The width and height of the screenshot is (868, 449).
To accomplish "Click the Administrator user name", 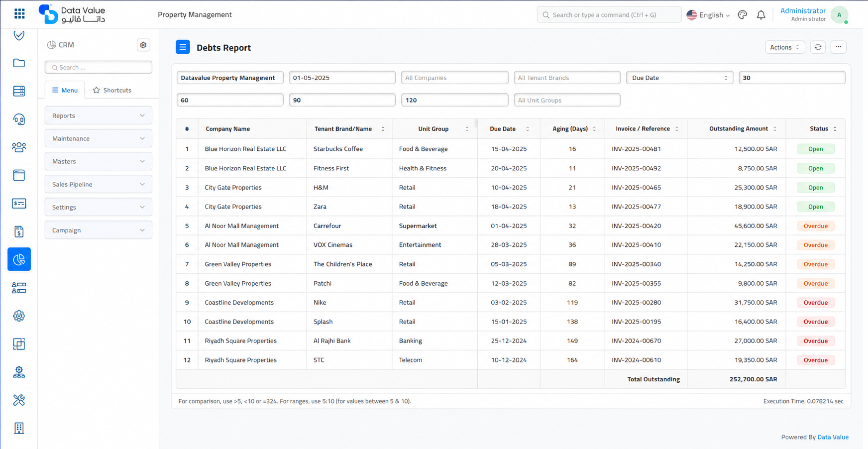I will point(803,11).
